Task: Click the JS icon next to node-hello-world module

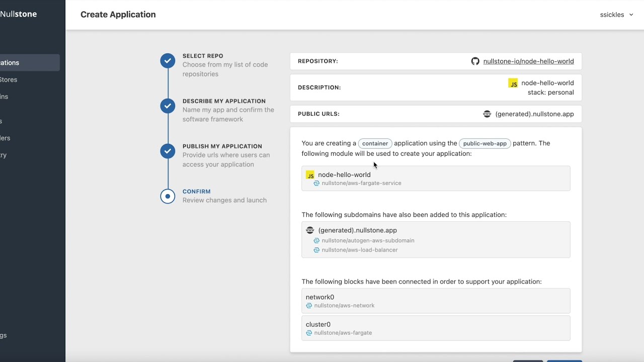Action: coord(310,175)
